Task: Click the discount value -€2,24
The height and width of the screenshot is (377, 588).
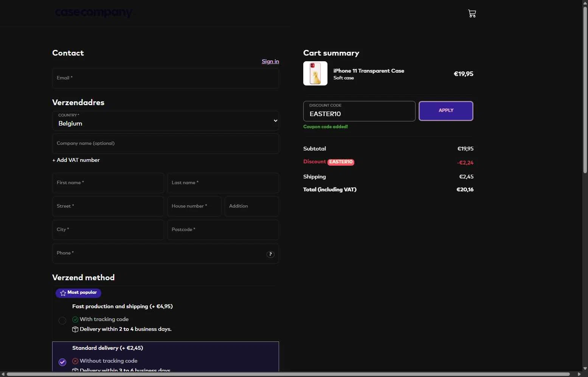Action: [x=465, y=163]
